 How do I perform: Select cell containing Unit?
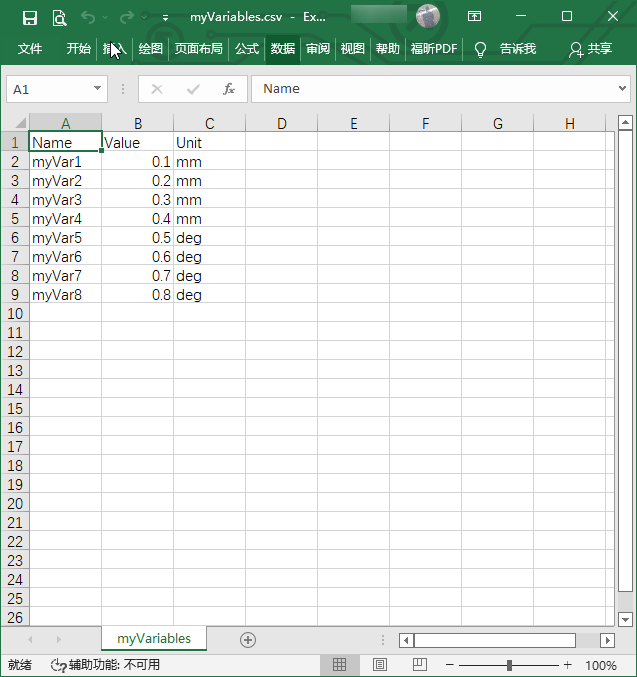(209, 142)
